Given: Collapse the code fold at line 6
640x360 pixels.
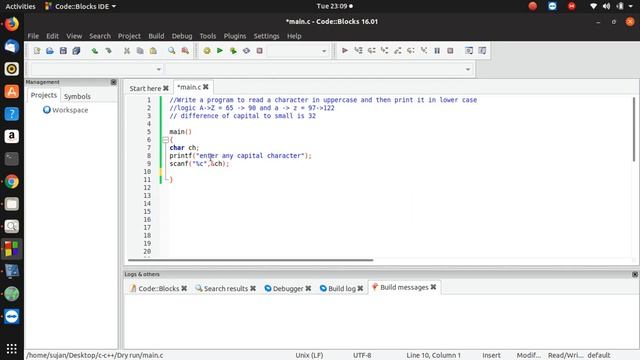Looking at the screenshot, I should click(x=165, y=140).
